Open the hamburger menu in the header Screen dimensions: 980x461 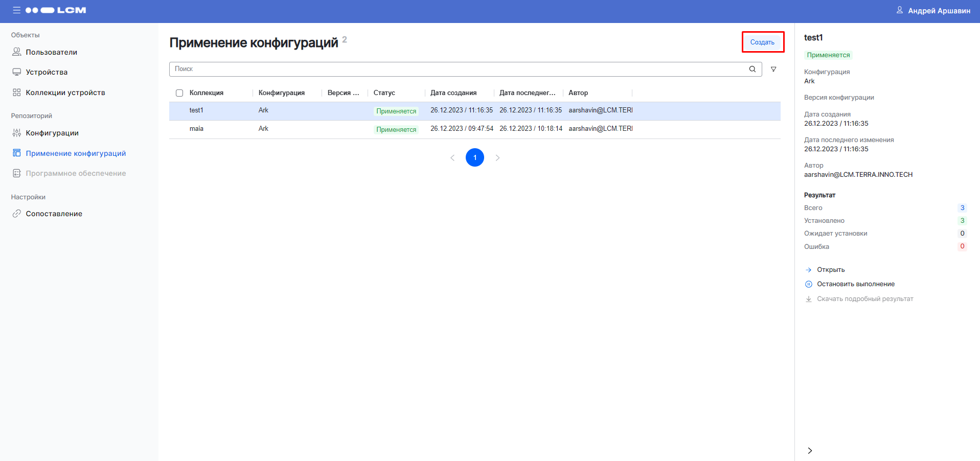[x=16, y=10]
